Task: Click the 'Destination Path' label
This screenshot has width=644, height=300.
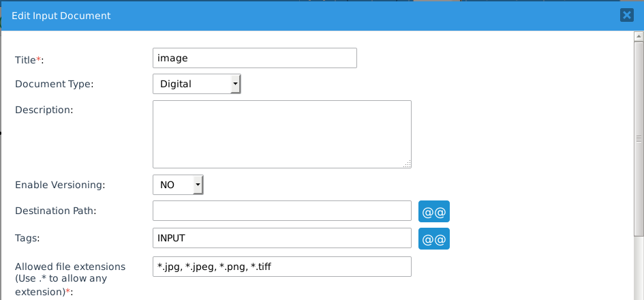Action: pos(56,211)
